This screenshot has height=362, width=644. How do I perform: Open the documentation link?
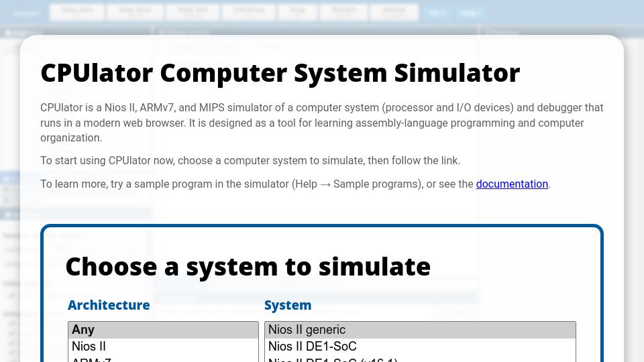(x=512, y=184)
